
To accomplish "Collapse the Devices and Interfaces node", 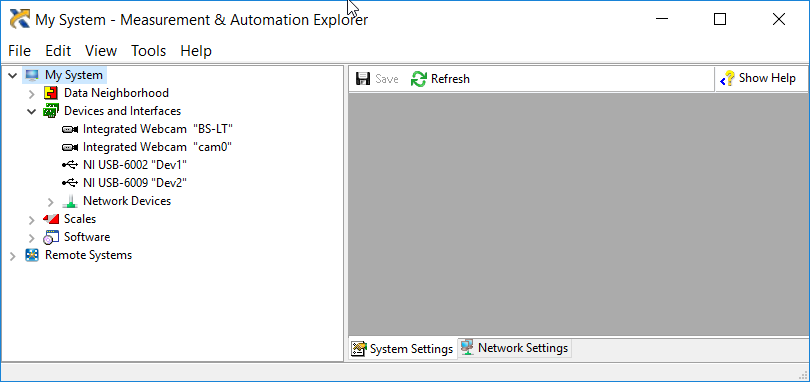I will [32, 112].
